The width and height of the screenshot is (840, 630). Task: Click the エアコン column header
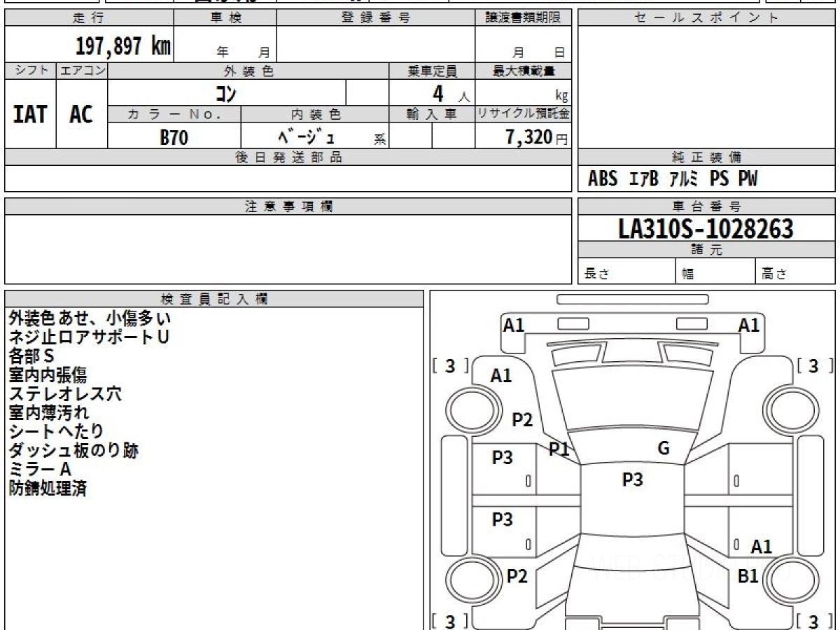pos(82,71)
